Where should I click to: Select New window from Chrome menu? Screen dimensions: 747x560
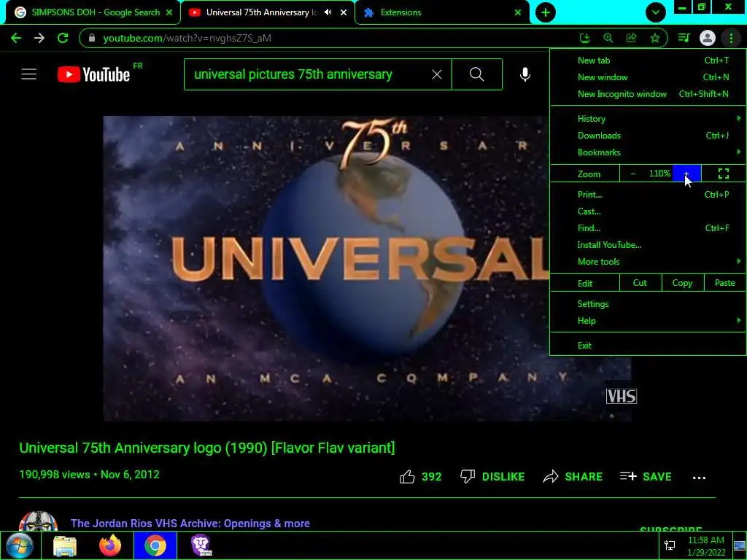click(648, 77)
